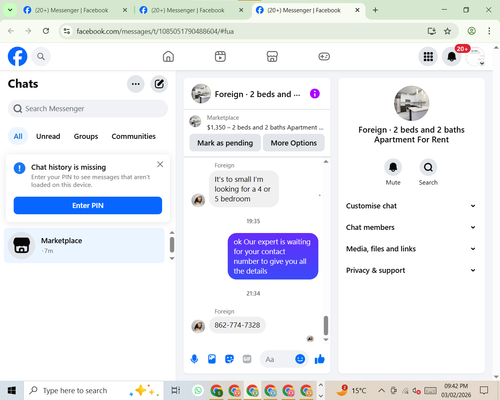Choose a GIF icon

(x=247, y=359)
